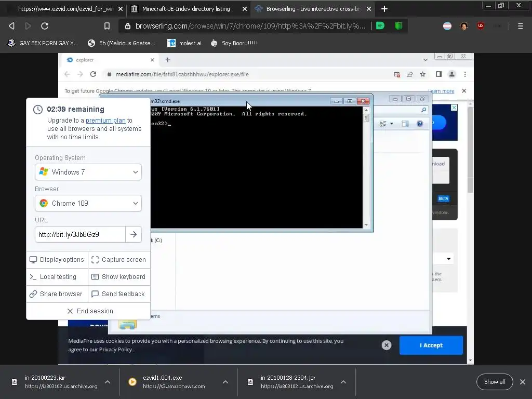Reload the outer browser page
The width and height of the screenshot is (532, 399).
(x=45, y=26)
